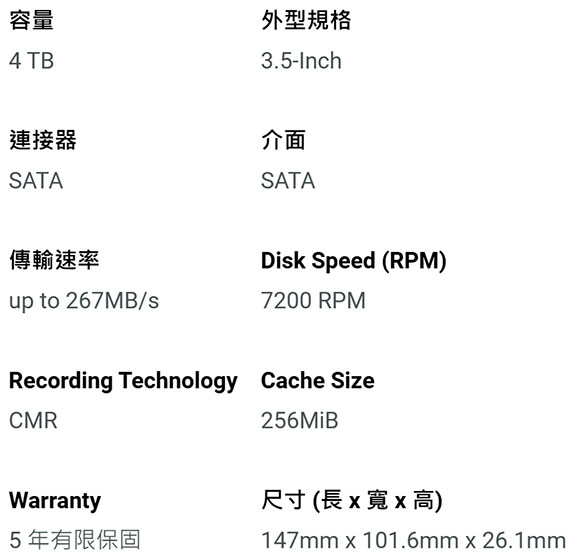Select the 5 年有限保固 warranty text
The width and height of the screenshot is (570, 556).
(x=75, y=540)
